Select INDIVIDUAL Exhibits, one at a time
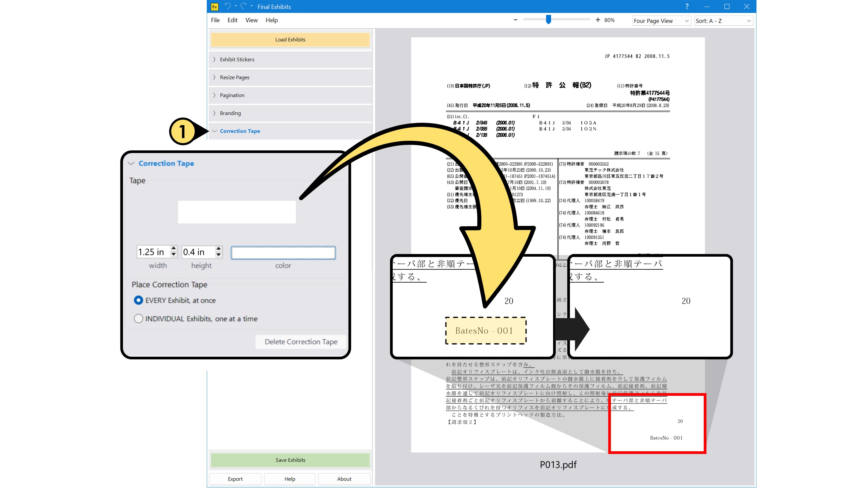This screenshot has width=868, height=488. 139,319
